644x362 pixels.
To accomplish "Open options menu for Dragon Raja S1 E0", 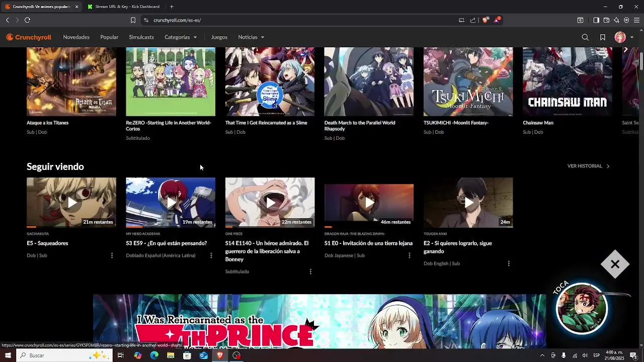I will coord(409,255).
